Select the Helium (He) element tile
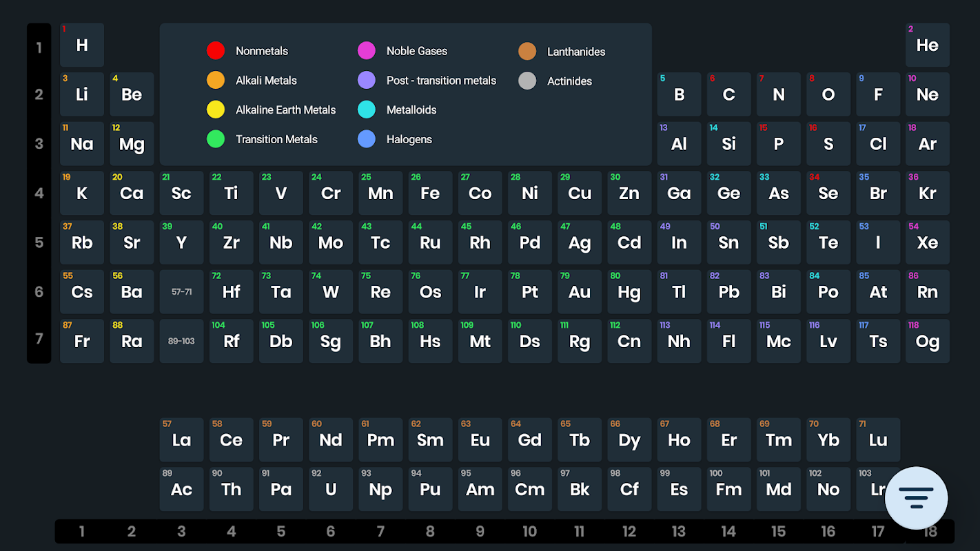Screen dimensions: 980x551 point(927,45)
